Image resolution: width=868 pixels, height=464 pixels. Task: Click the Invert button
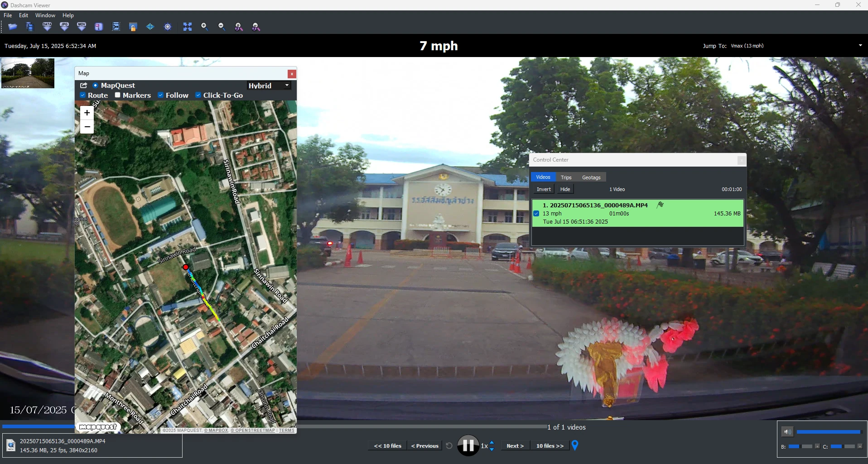tap(544, 189)
